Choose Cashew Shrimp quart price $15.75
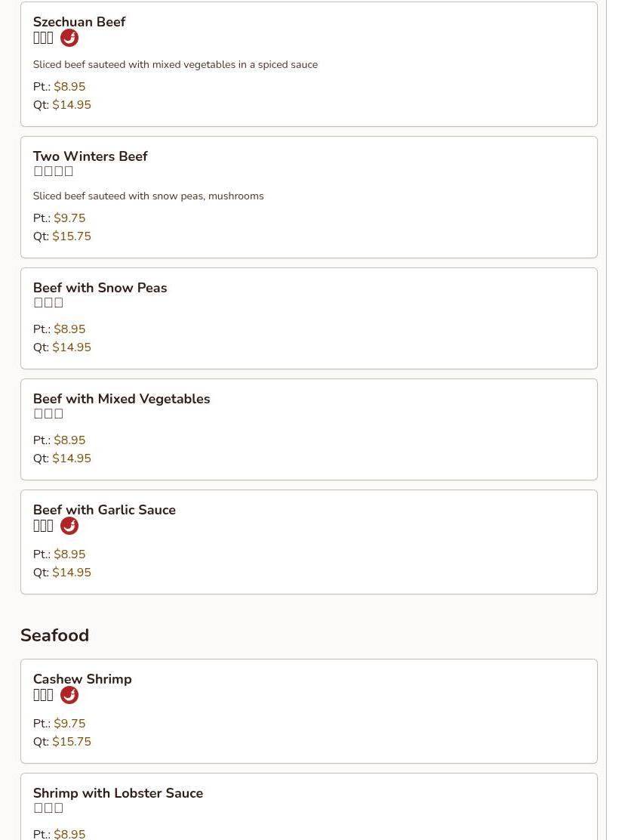Image resolution: width=622 pixels, height=840 pixels. coord(72,742)
